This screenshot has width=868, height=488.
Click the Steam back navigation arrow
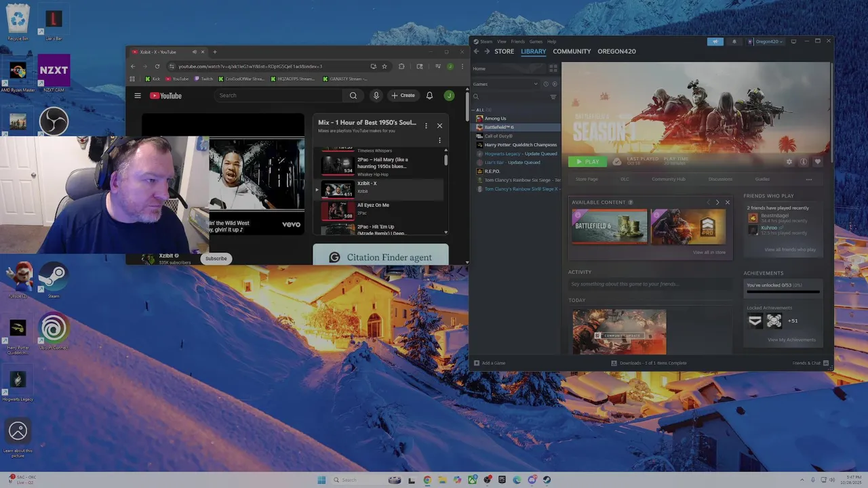(476, 52)
